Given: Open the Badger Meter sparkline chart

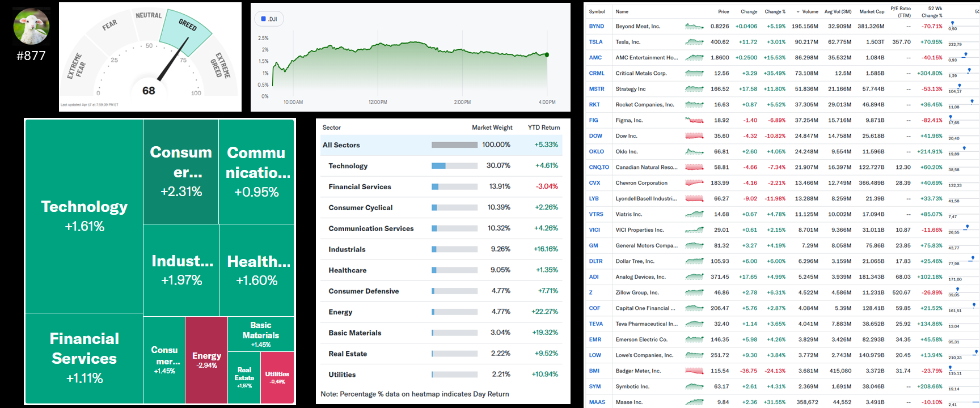Looking at the screenshot, I should pos(694,371).
